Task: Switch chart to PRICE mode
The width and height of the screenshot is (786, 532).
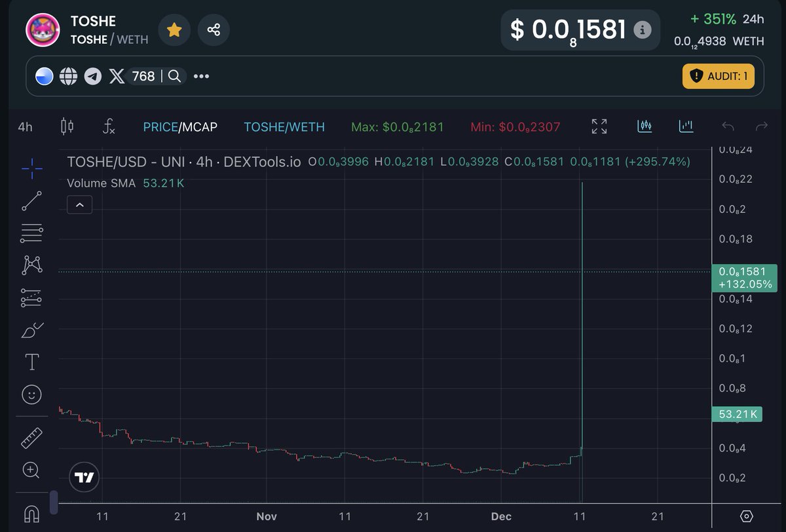Action: click(x=160, y=127)
